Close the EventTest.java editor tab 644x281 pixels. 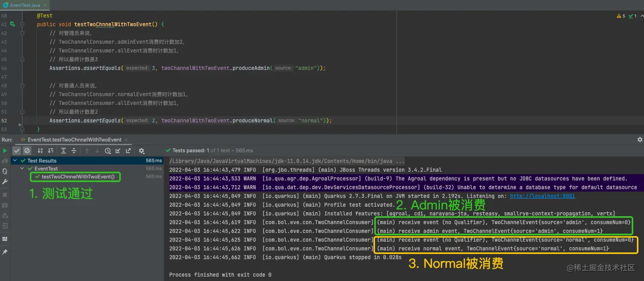[x=44, y=6]
